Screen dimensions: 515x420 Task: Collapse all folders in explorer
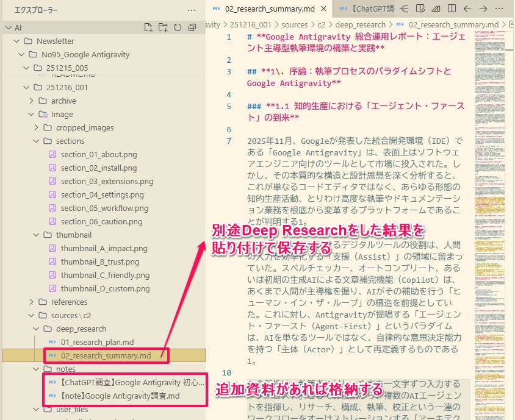[192, 27]
